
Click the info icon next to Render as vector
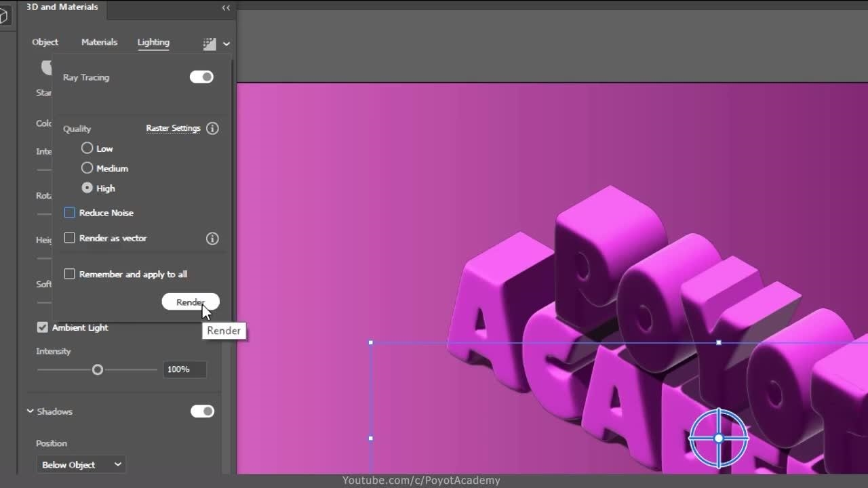(x=212, y=239)
